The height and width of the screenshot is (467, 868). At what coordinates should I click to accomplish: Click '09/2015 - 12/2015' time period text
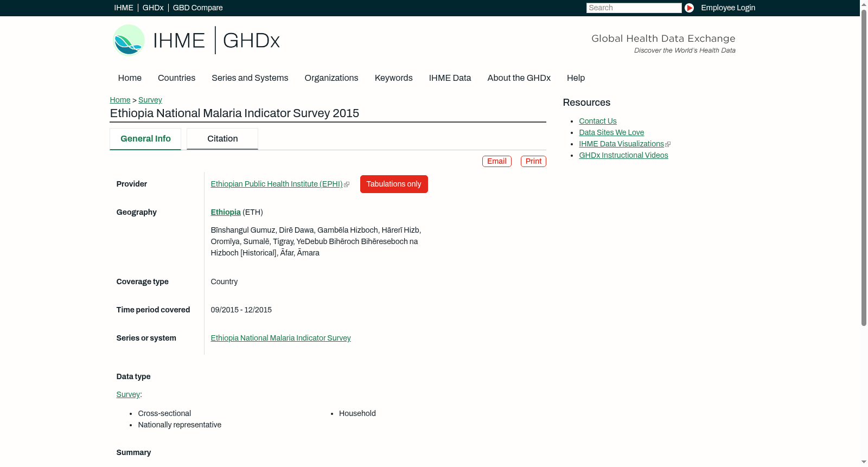(x=241, y=310)
